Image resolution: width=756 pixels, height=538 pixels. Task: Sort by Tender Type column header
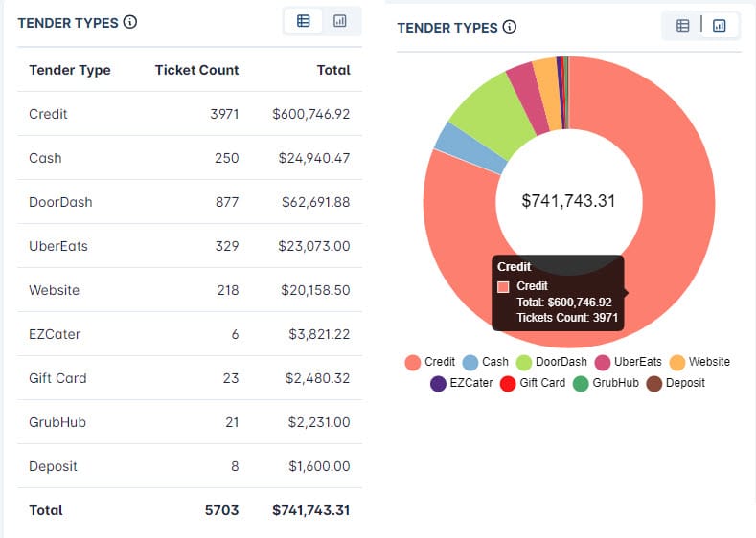70,70
